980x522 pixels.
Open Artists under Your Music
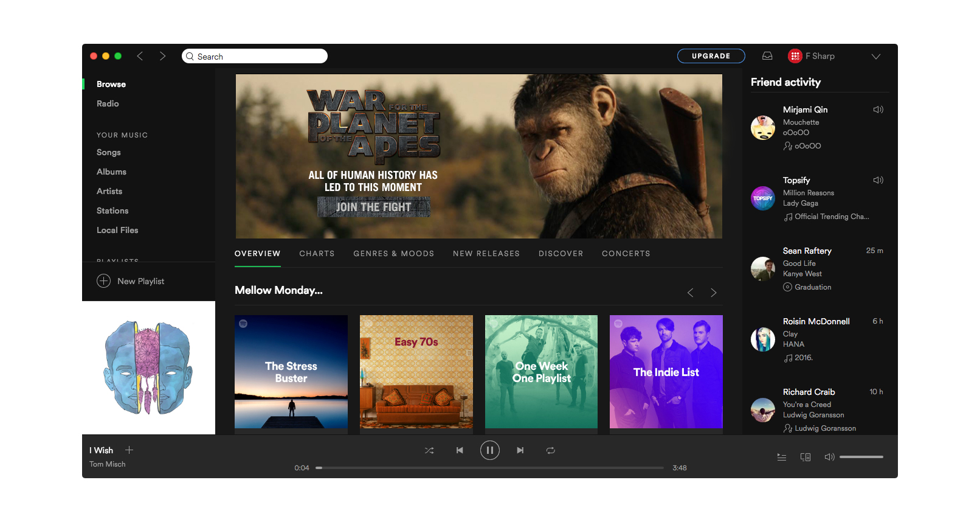(109, 191)
